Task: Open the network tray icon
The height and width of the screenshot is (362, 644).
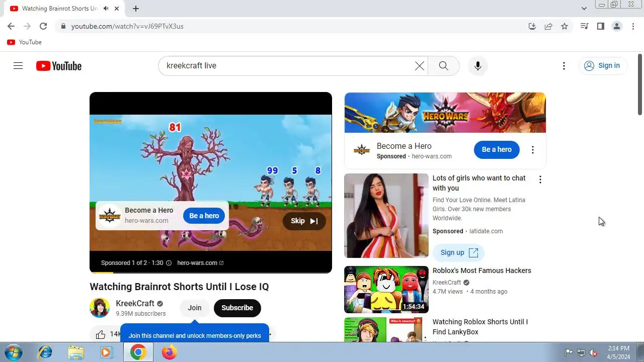Action: [581, 352]
